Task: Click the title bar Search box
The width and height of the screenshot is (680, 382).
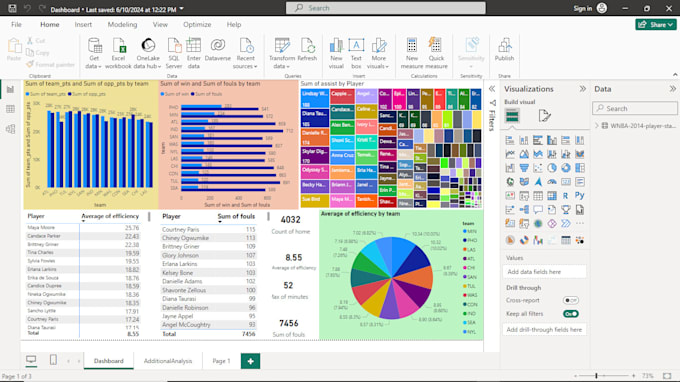Action: coord(386,8)
